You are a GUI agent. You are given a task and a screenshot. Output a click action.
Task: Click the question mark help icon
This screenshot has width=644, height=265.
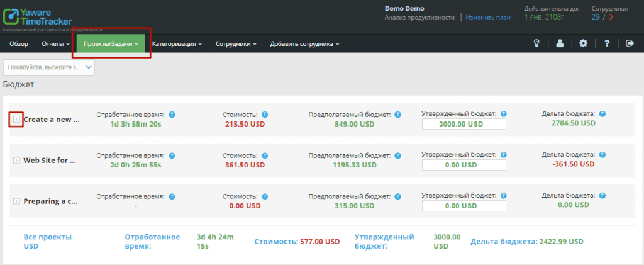pos(607,43)
